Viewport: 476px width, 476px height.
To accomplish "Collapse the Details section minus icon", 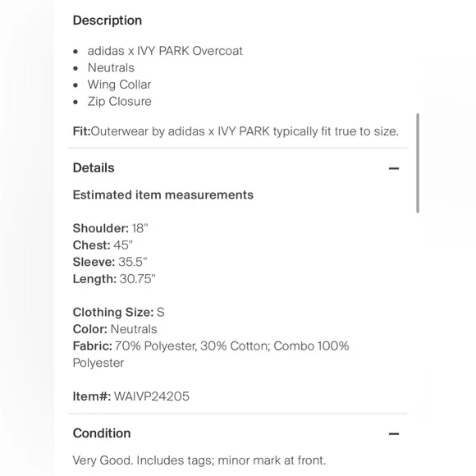I will click(x=394, y=168).
